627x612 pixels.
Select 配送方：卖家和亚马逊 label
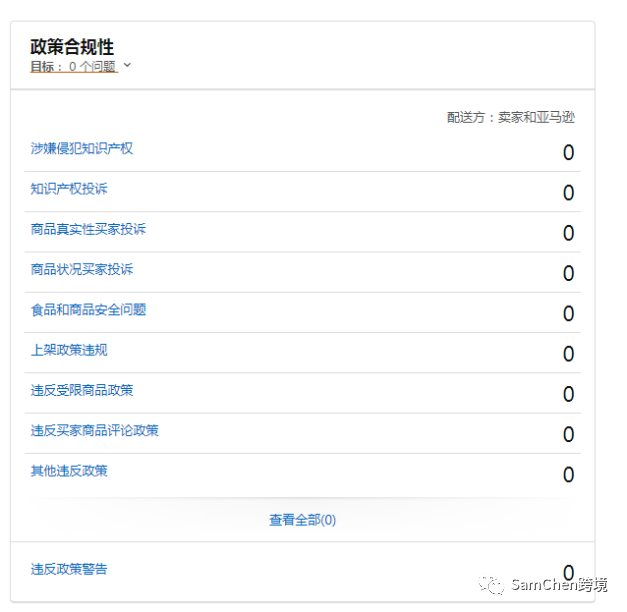click(x=511, y=117)
